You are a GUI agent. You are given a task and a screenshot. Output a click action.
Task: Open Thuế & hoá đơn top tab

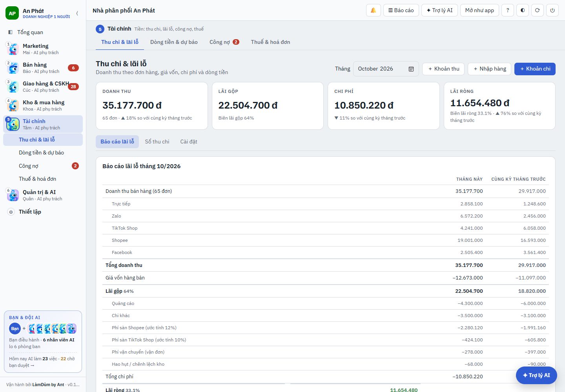270,42
